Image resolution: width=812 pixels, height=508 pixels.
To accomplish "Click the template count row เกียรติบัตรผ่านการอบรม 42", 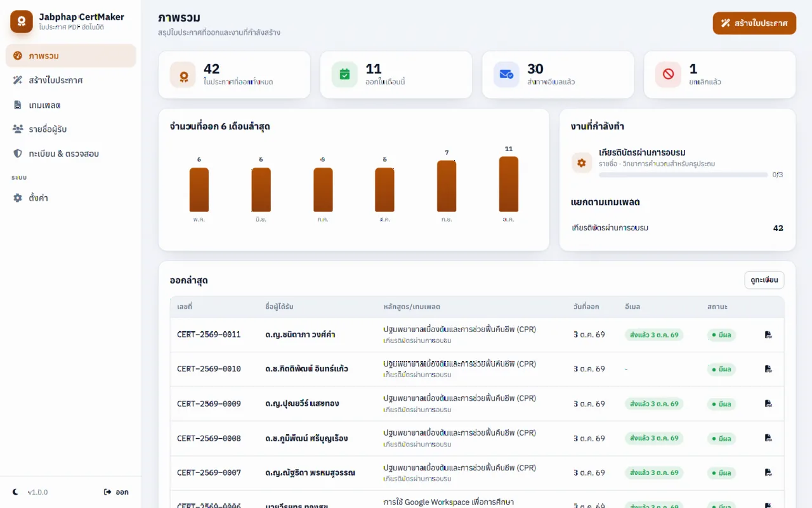I will pyautogui.click(x=678, y=228).
